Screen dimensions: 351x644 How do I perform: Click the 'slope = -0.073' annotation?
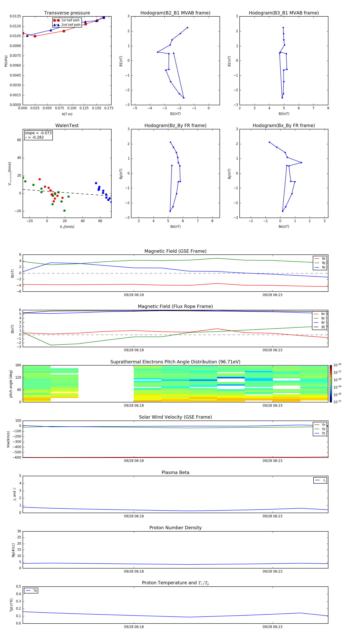point(38,133)
